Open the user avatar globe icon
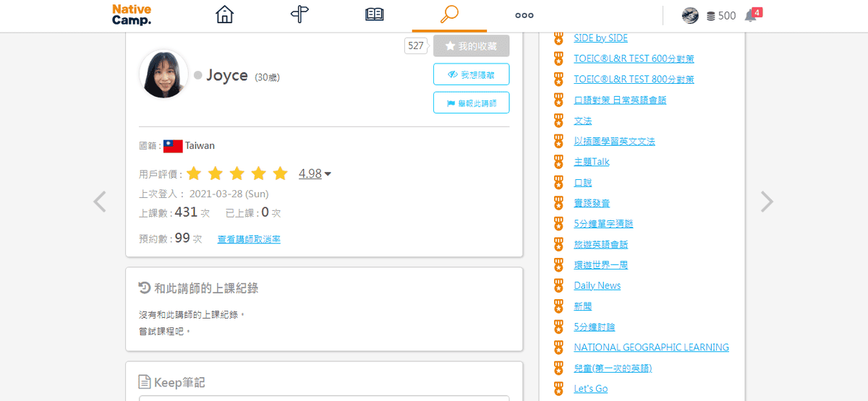This screenshot has width=868, height=401. pyautogui.click(x=690, y=16)
